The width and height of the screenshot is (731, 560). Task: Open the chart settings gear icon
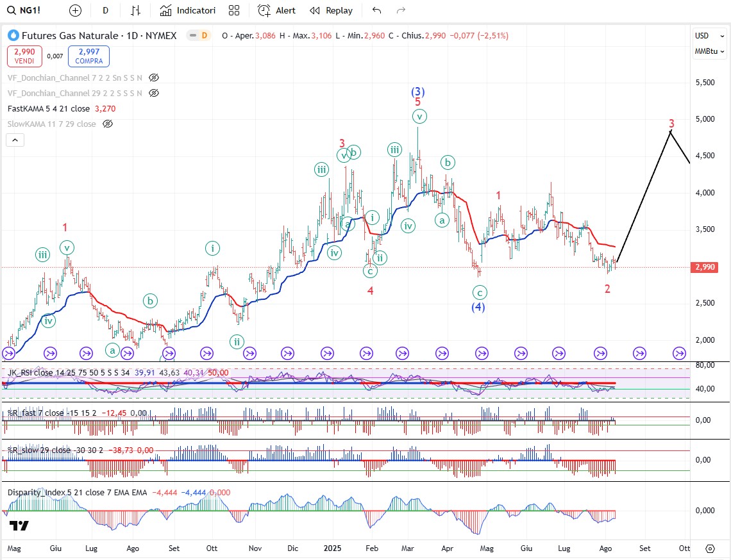click(x=710, y=548)
